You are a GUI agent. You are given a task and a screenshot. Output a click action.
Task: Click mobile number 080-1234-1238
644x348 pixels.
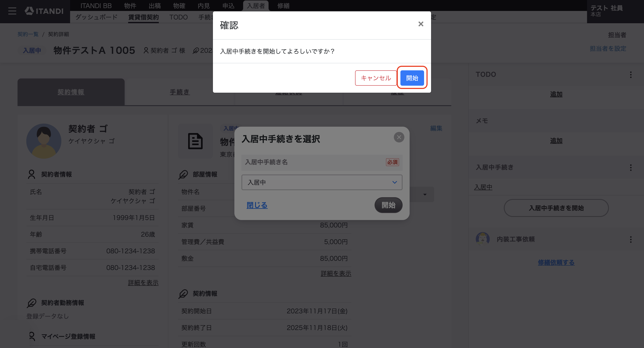point(131,251)
